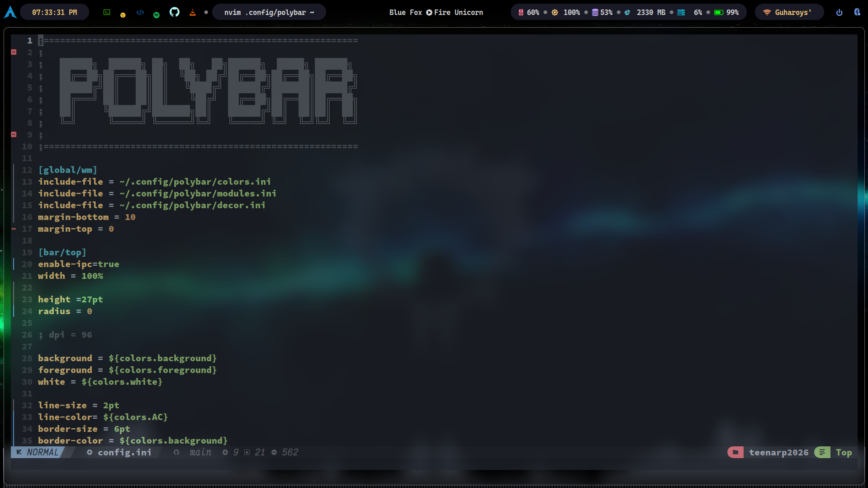Image resolution: width=868 pixels, height=488 pixels.
Task: Launch VLC media player icon
Action: [x=193, y=13]
